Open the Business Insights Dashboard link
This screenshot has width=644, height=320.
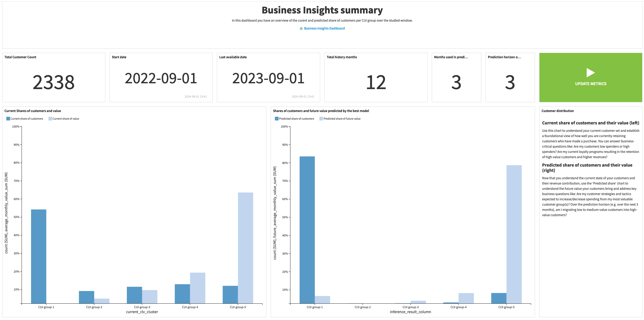point(324,28)
